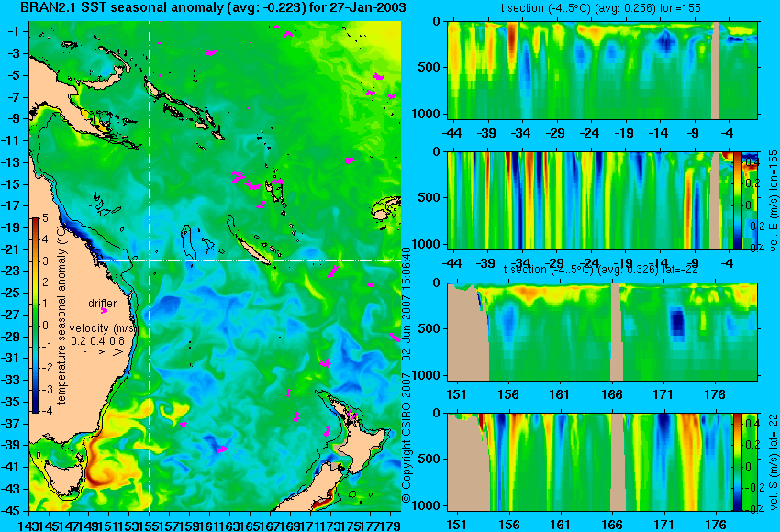Click Tasmania on the SST map
Viewport: 780px width, 532px height.
(x=62, y=477)
